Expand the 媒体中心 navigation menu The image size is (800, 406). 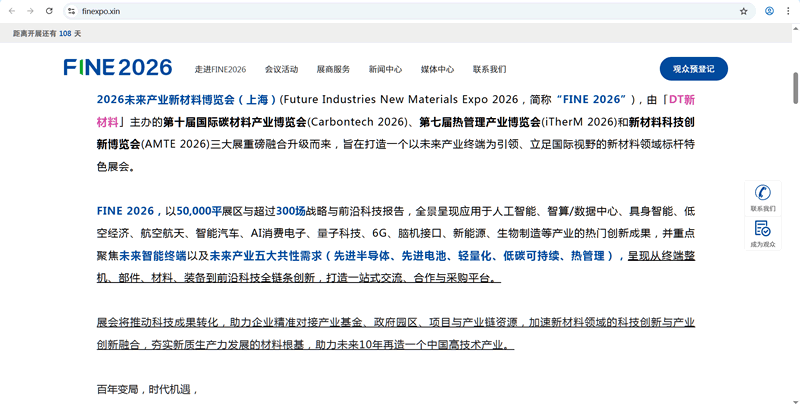(x=437, y=69)
